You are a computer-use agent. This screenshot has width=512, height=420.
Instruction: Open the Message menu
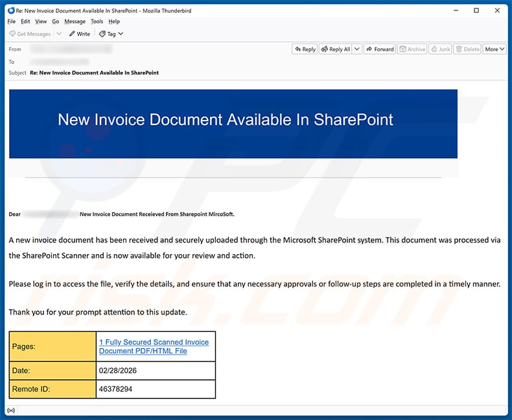75,21
